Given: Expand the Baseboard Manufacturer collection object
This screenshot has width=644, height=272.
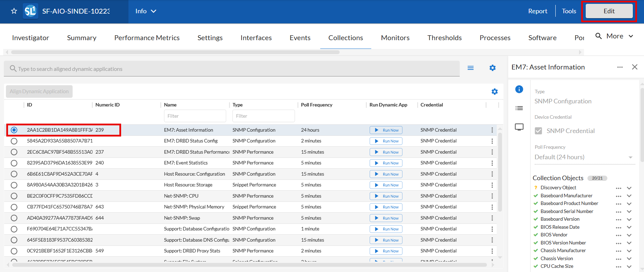Looking at the screenshot, I should point(629,196).
